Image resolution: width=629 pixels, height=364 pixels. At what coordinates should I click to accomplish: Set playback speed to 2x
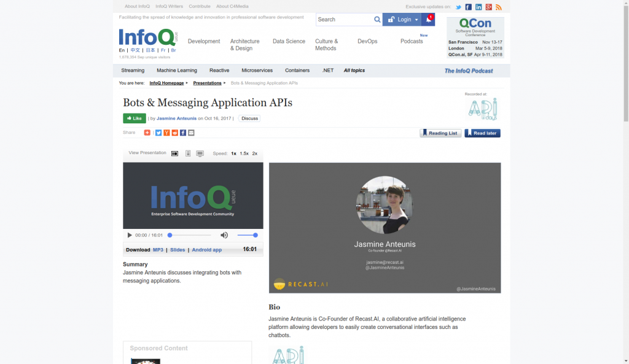coord(255,153)
